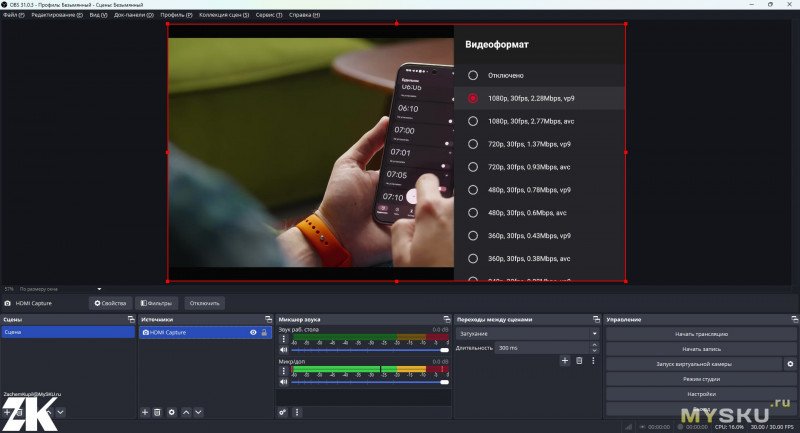Image resolution: width=800 pixels, height=433 pixels.
Task: Click Запуск виртуальной камеры
Action: tap(694, 364)
